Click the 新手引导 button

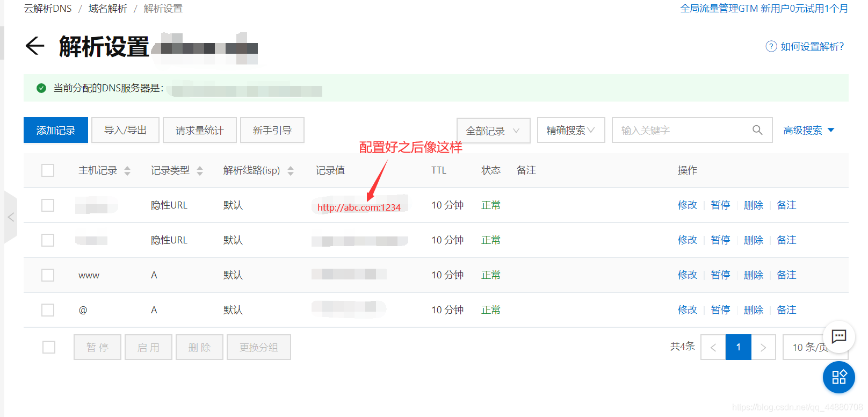272,130
